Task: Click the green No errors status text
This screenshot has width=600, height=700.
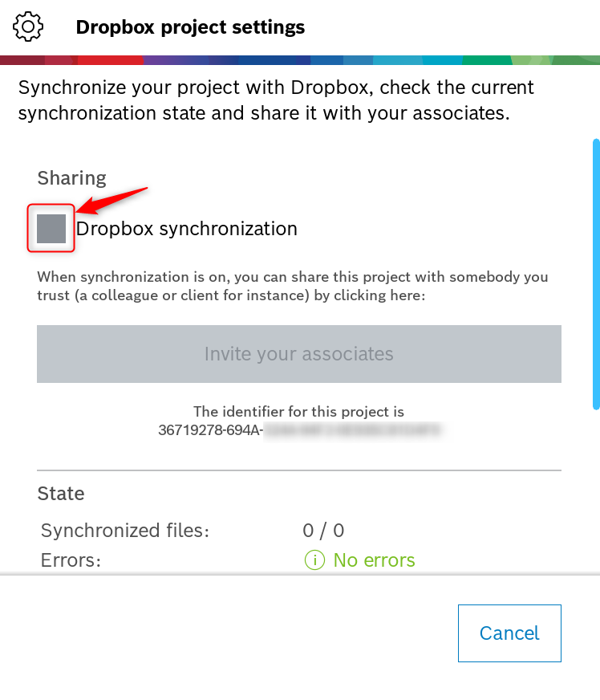Action: 374,560
